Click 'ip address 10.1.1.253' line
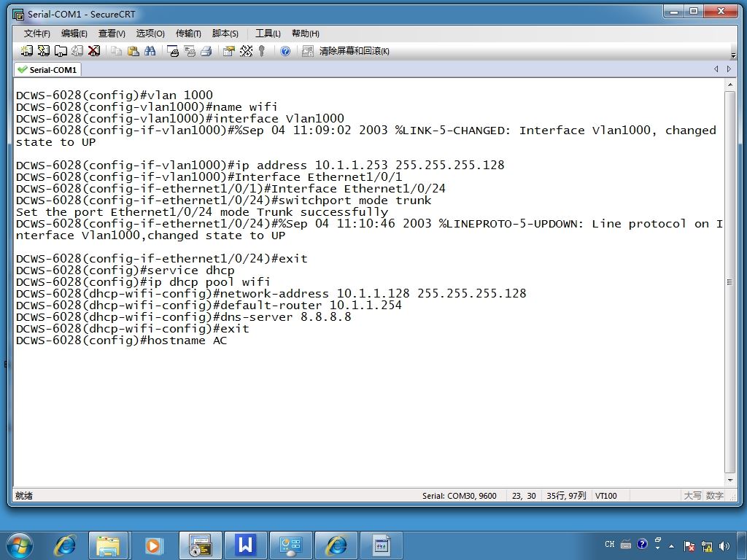 (260, 166)
